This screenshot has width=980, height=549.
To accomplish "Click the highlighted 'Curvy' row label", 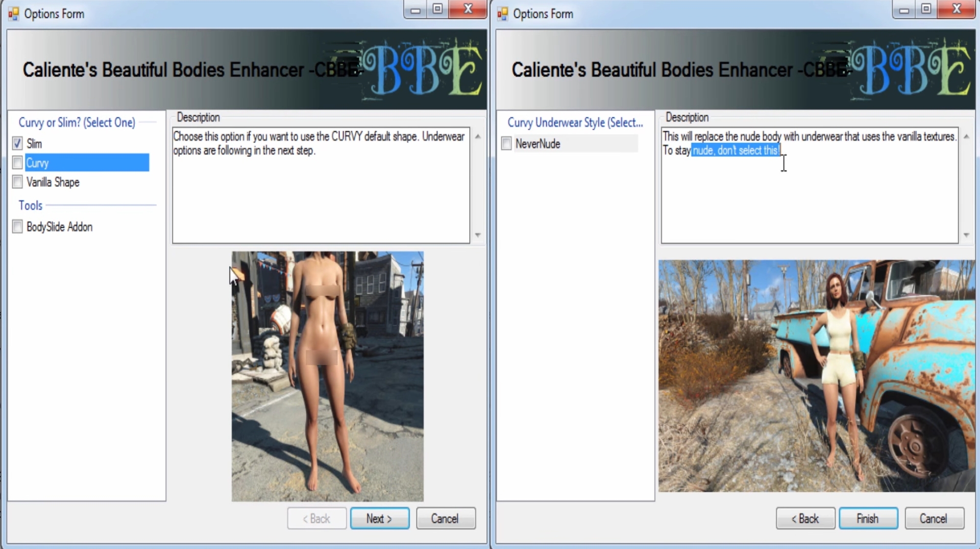I will [x=87, y=163].
